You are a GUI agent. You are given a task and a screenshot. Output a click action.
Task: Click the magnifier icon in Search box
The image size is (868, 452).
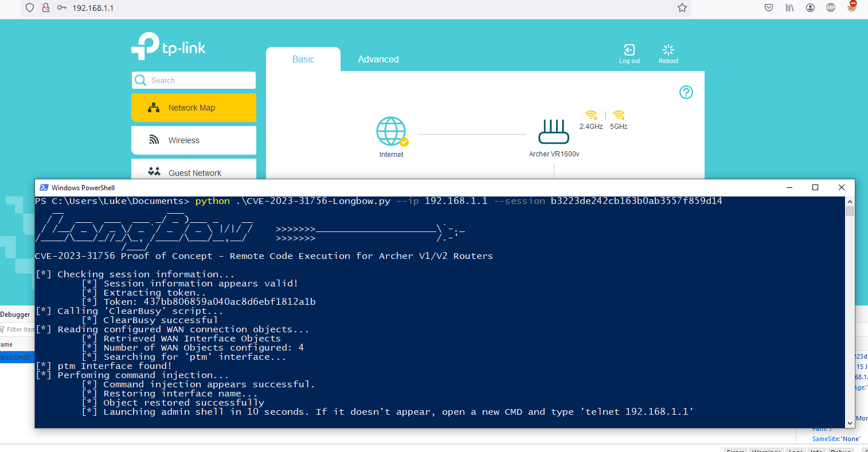coord(140,80)
